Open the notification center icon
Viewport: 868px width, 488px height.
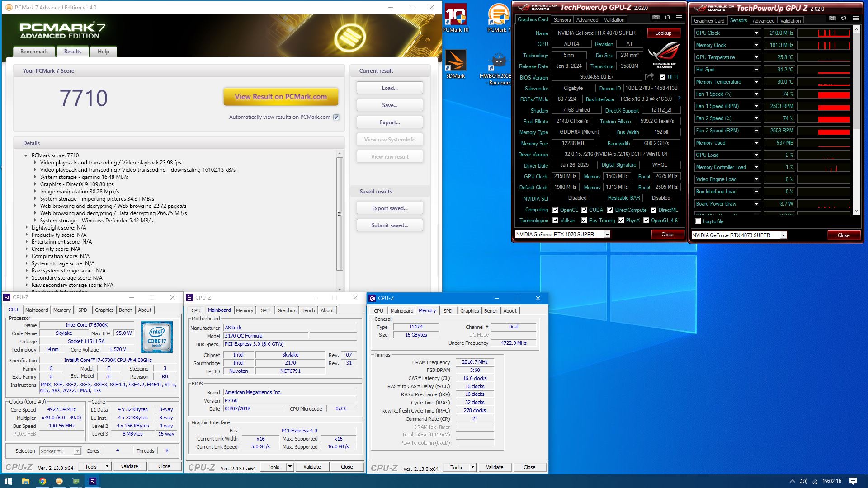point(853,481)
